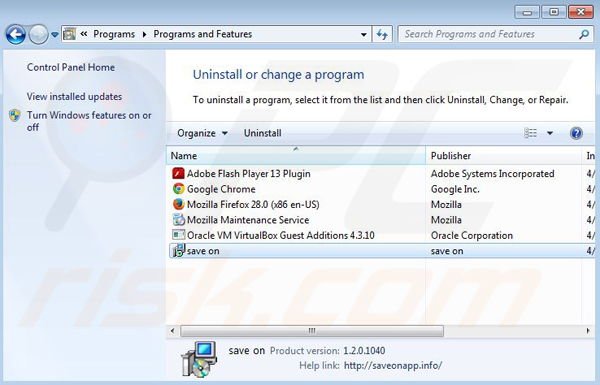Select Oracle VM VirtualBox Guest Additions entry

coord(280,235)
